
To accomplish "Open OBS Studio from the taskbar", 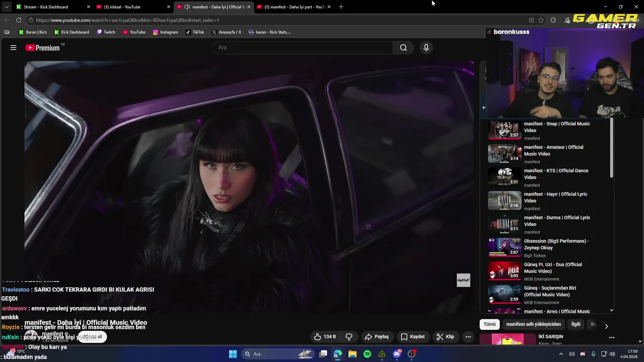I will 412,354.
